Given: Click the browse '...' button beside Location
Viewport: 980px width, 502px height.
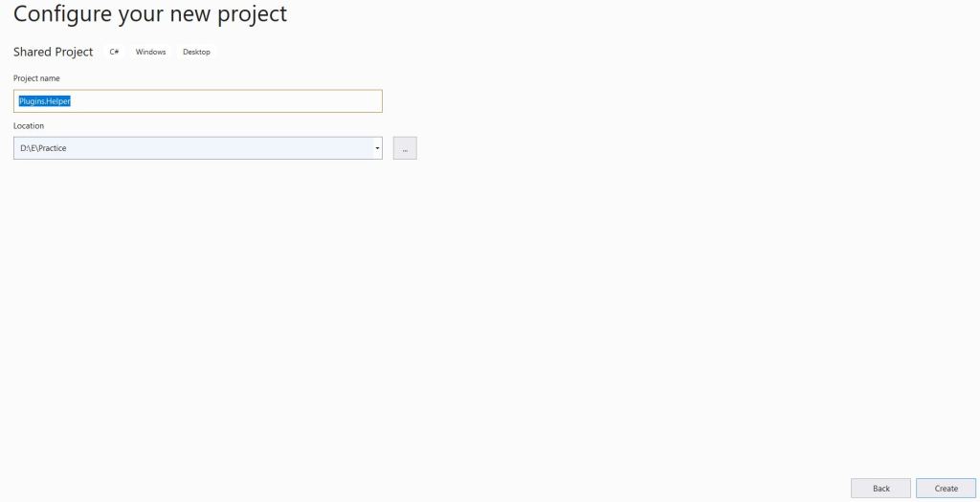Looking at the screenshot, I should [405, 148].
